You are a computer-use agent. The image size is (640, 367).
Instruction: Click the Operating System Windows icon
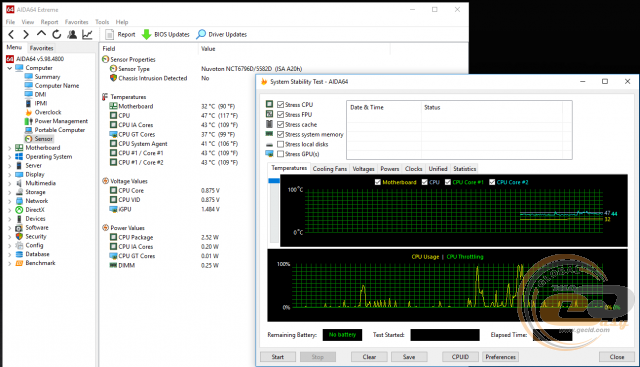click(x=19, y=157)
